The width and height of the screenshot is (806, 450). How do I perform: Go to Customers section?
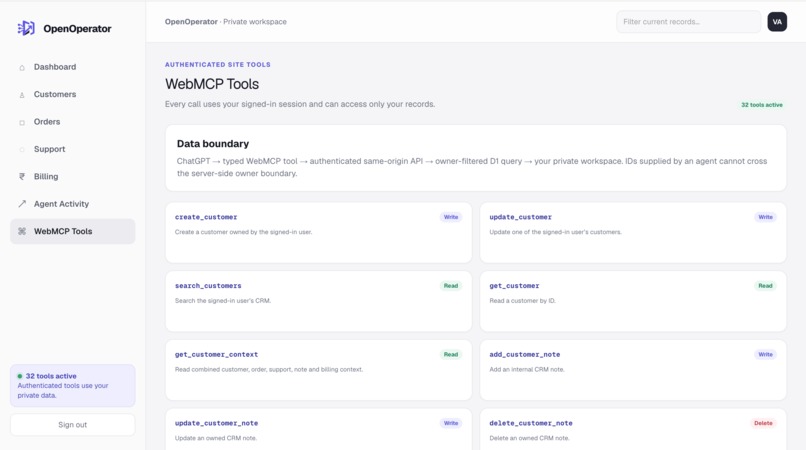click(x=72, y=94)
